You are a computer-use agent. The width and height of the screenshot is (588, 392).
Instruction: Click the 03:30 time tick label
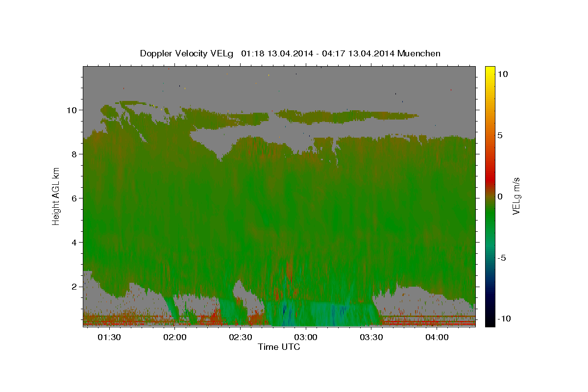click(x=371, y=337)
